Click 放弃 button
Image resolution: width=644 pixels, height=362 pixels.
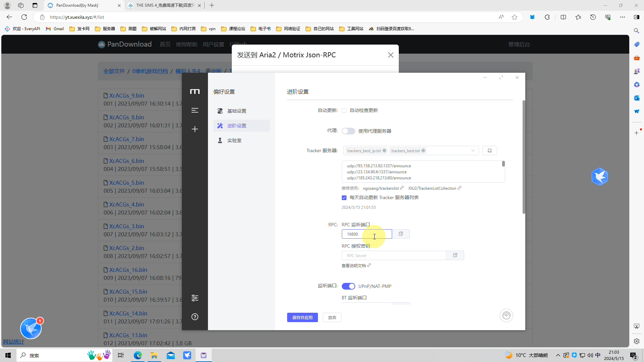click(332, 317)
